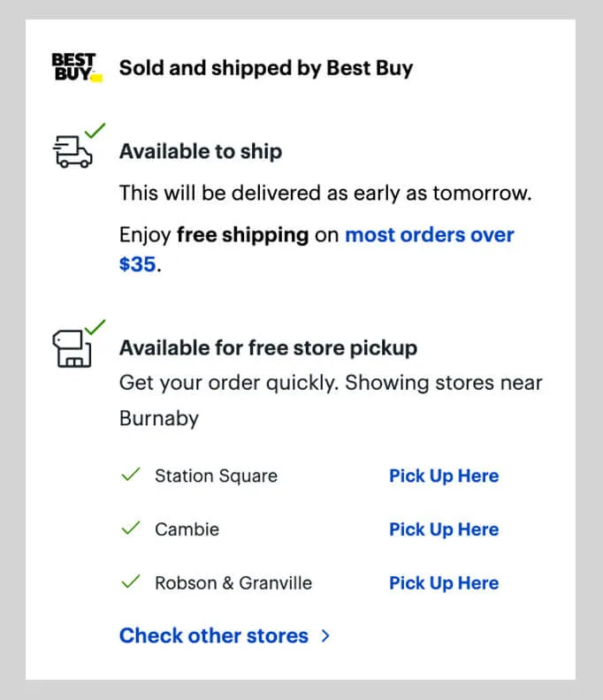Pick up here at Robson & Granville
Screen dimensions: 603x700
click(443, 583)
